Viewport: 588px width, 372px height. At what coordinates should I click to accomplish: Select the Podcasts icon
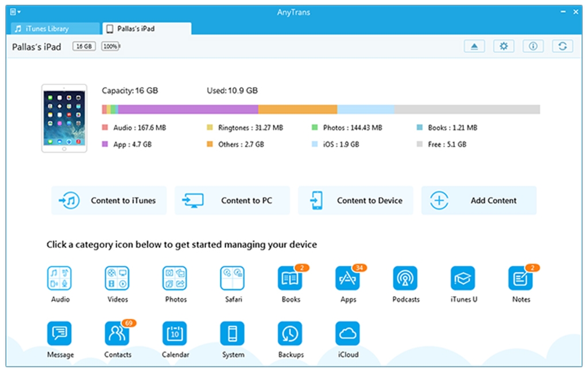pos(405,278)
